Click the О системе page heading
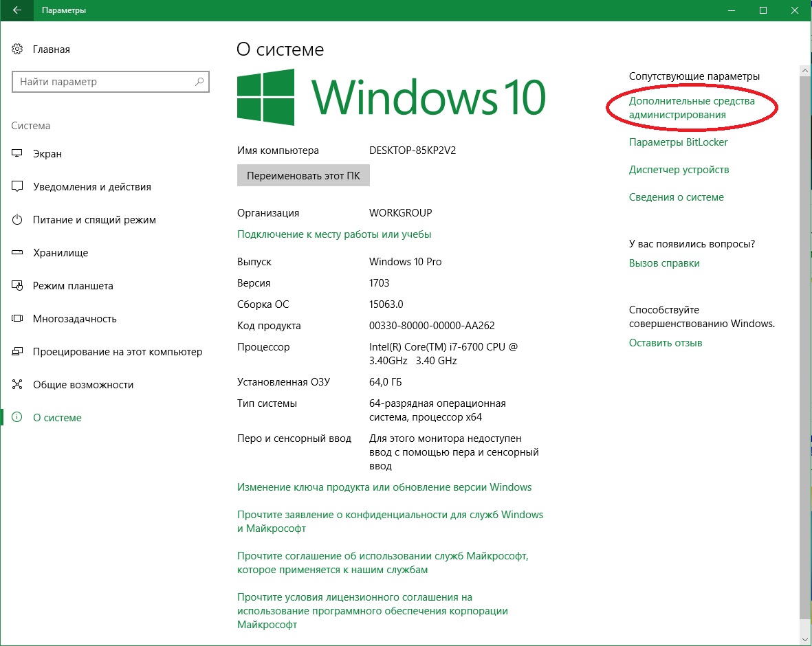Viewport: 812px width, 646px height. coord(280,49)
